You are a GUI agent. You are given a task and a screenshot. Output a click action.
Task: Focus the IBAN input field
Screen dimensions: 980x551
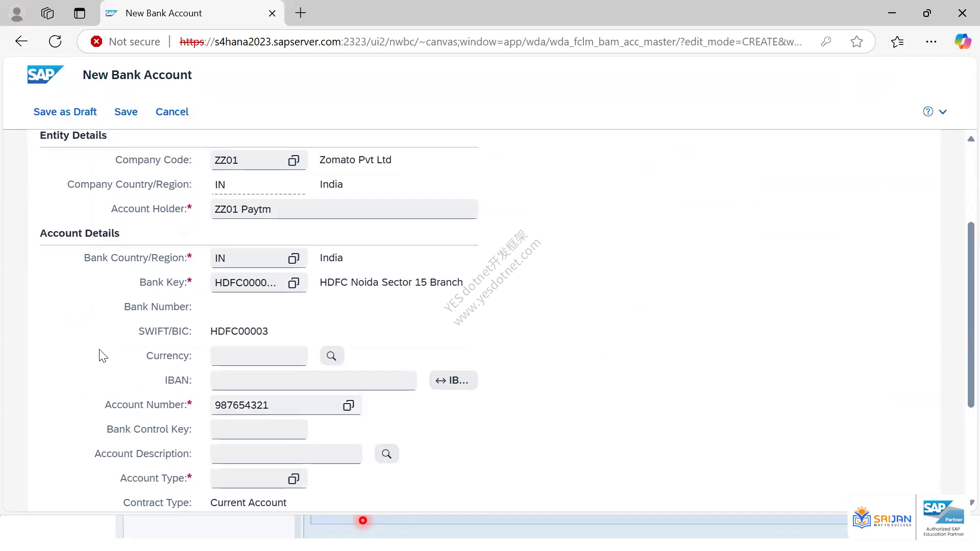point(313,381)
